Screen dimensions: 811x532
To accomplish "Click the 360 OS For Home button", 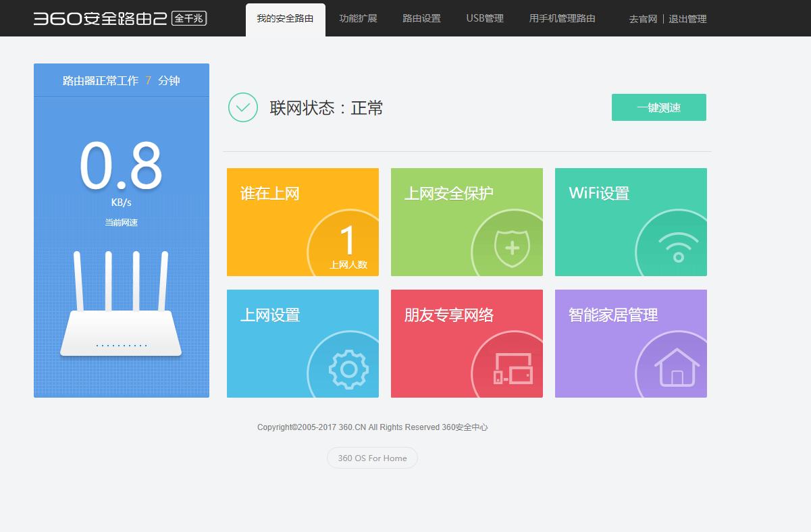I will (x=371, y=458).
